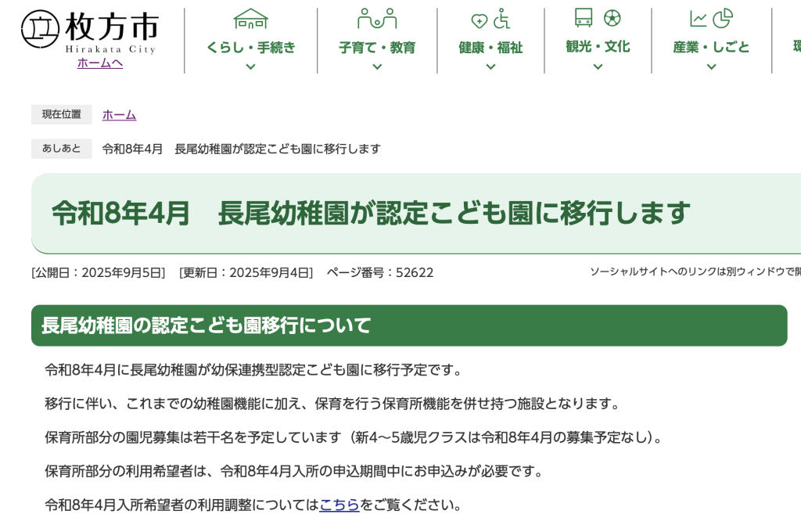This screenshot has height=532, width=801.
Task: Open the 子育て・教育 menu label
Action: 376,48
